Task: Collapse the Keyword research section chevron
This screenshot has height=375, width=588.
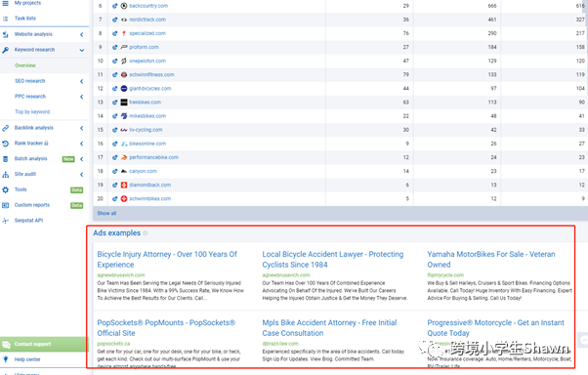Action: click(x=82, y=50)
